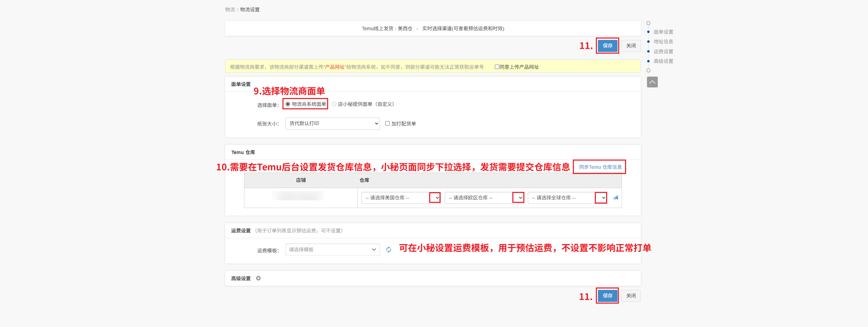Check 同意上传产品网址 checkbox
The width and height of the screenshot is (868, 327).
(x=497, y=67)
